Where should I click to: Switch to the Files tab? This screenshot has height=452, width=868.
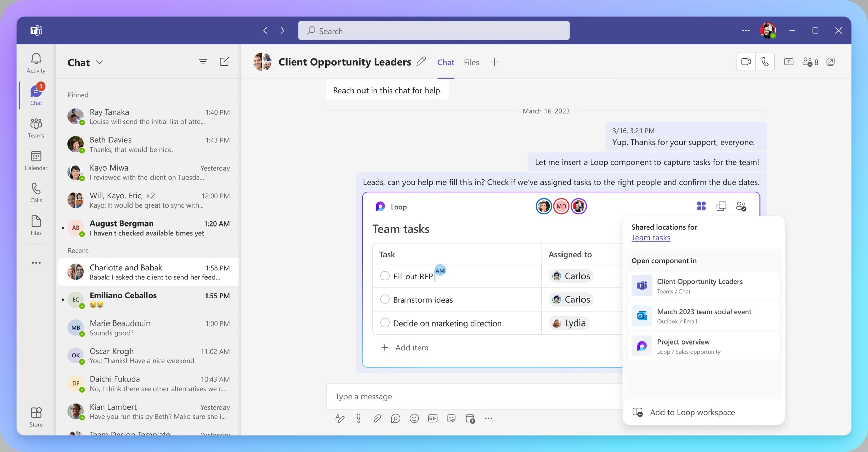click(471, 63)
